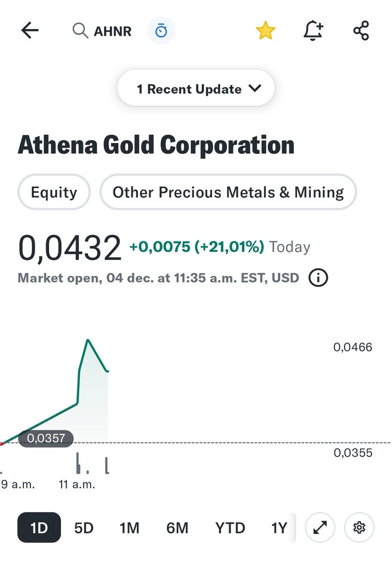Click the chevron in Recent Update pill

(x=255, y=89)
